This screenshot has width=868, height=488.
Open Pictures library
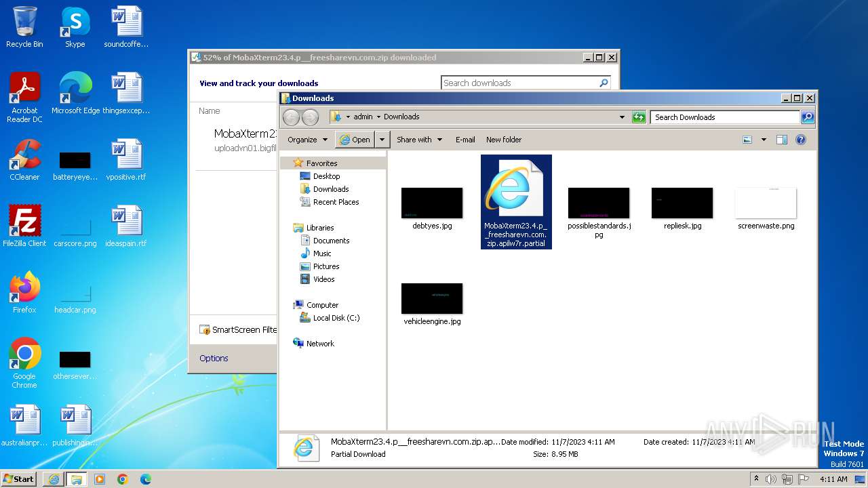[x=326, y=266]
